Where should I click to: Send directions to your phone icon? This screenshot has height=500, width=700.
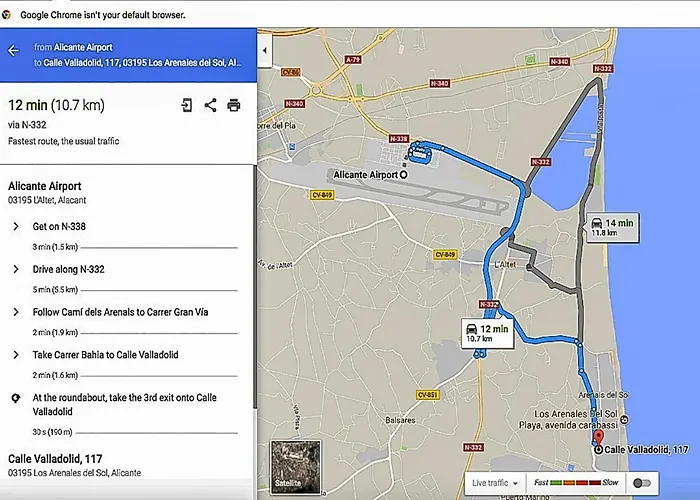pos(187,105)
